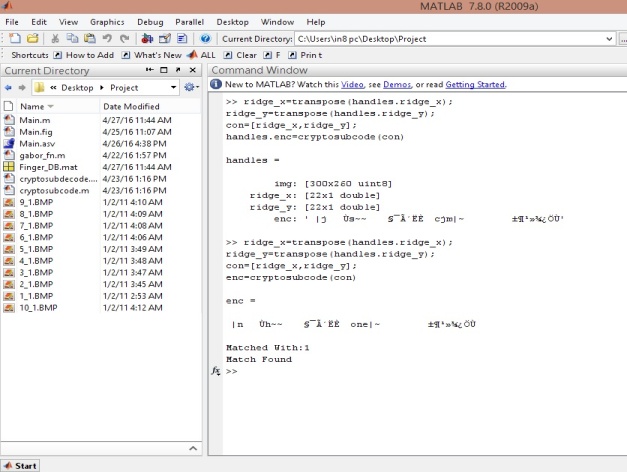Open the Profiler toolbar icon
627x472 pixels.
[x=182, y=38]
